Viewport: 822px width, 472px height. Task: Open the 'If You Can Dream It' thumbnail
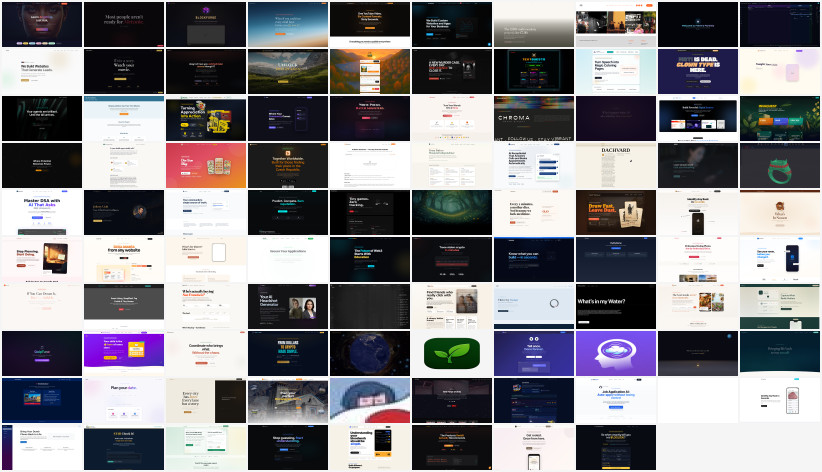(x=42, y=307)
